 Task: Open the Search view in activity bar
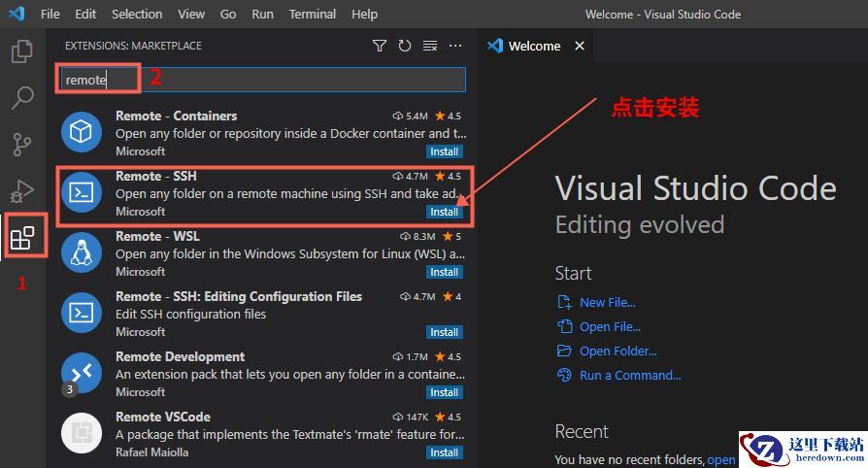[x=22, y=97]
